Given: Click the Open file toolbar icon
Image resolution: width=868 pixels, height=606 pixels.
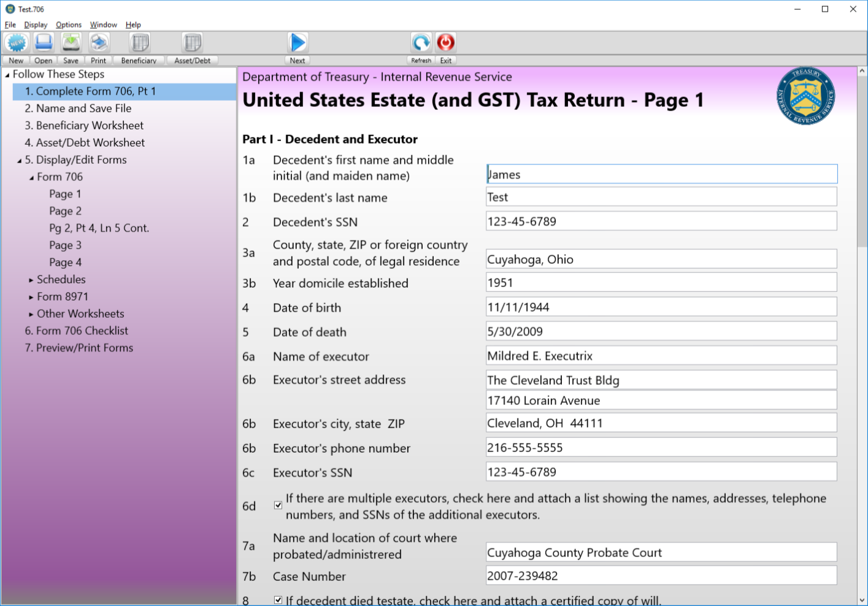Looking at the screenshot, I should [x=44, y=42].
